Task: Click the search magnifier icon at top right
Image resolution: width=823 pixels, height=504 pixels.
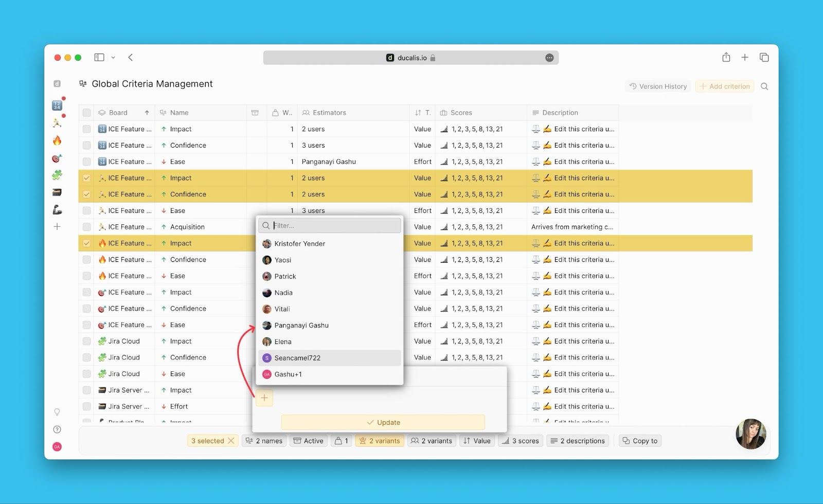Action: [764, 86]
